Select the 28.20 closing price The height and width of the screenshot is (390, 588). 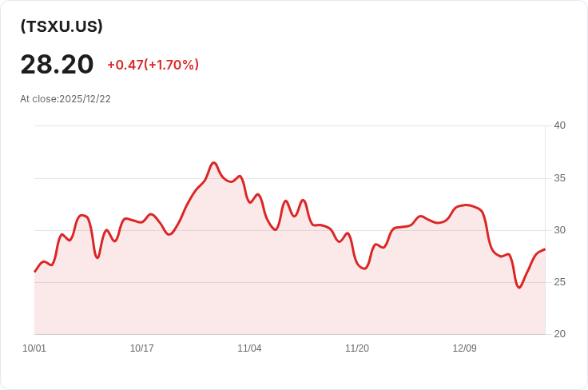pos(57,65)
